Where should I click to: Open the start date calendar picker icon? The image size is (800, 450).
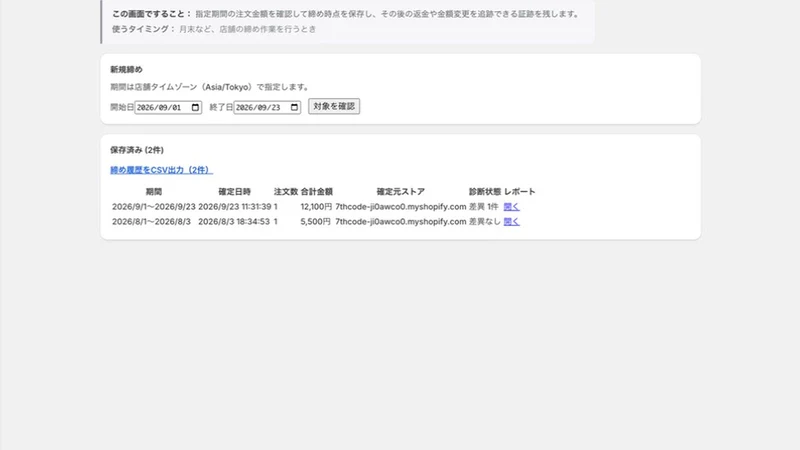(195, 107)
